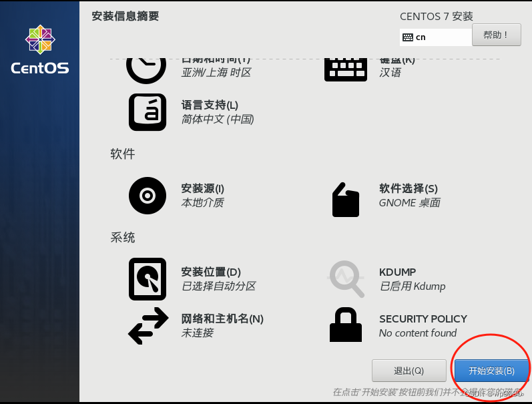Click the installation destination hard drive icon

[x=148, y=279]
